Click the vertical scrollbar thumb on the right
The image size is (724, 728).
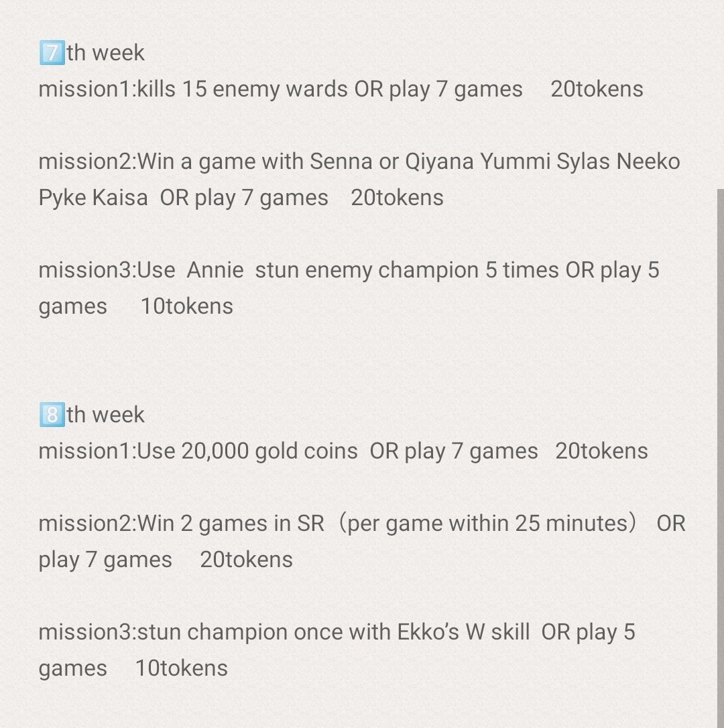click(x=720, y=456)
